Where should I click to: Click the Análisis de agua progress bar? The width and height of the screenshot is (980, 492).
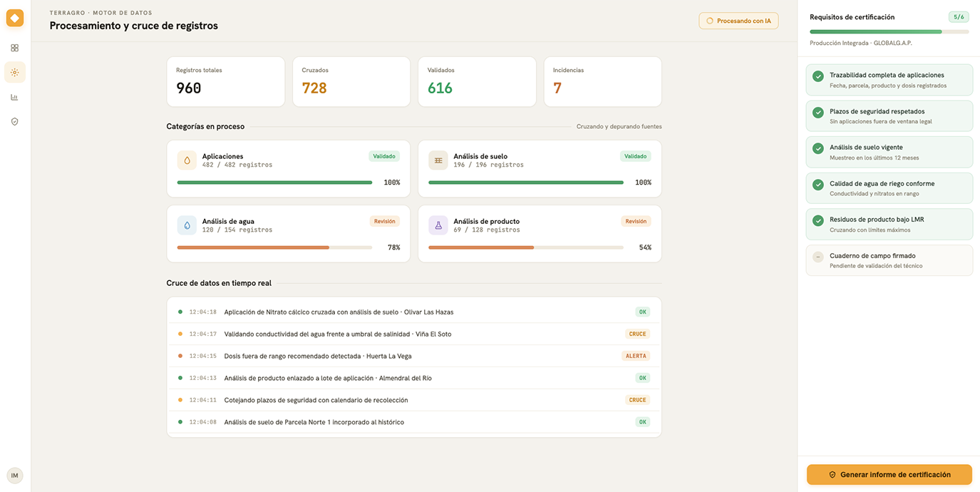point(274,247)
